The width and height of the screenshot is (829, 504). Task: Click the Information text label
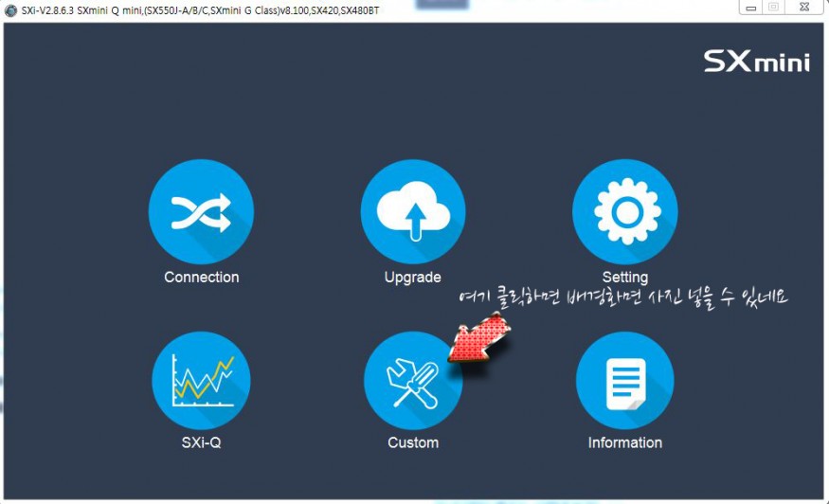625,442
